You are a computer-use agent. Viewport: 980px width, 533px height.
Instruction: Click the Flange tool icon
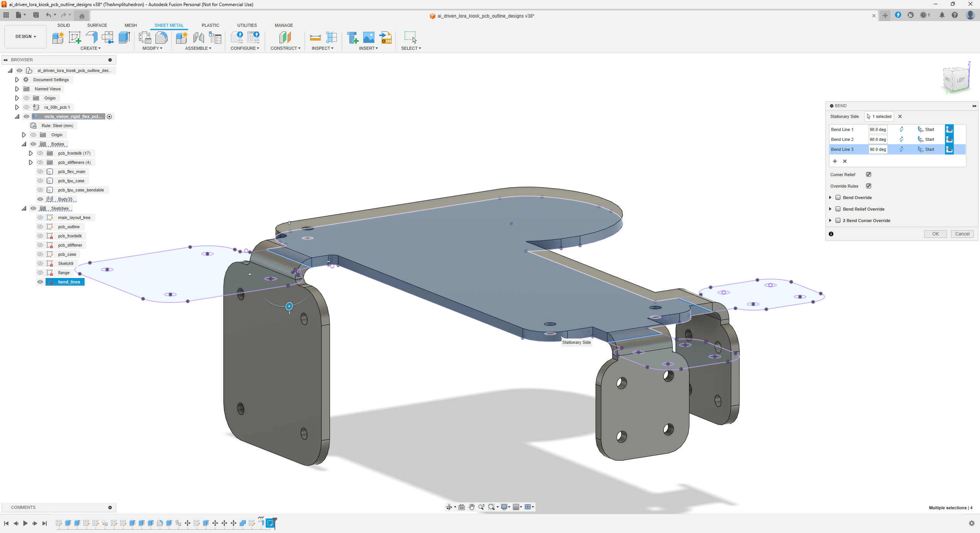click(x=91, y=38)
